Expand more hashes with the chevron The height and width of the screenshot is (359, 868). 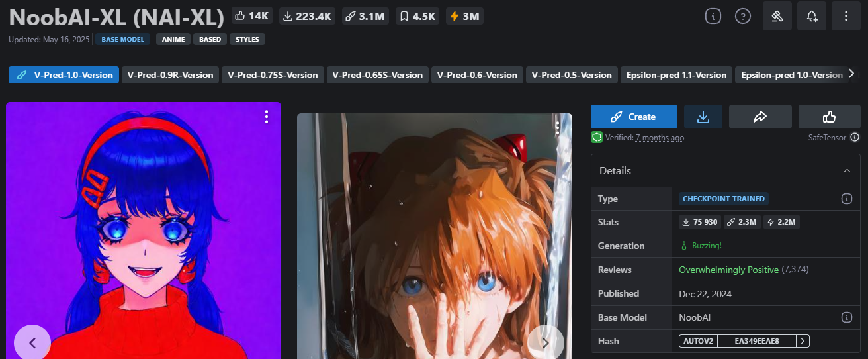click(803, 341)
